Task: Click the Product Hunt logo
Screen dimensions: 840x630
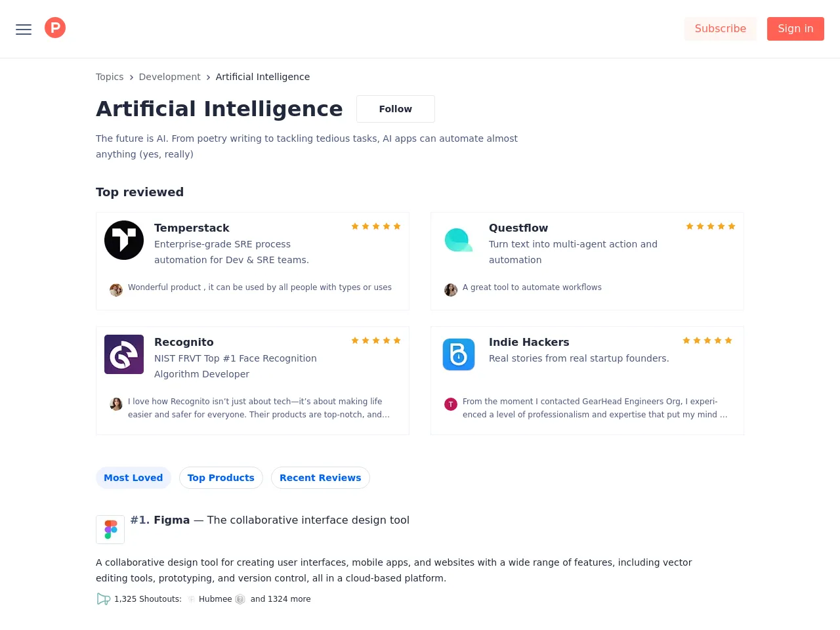Action: (x=55, y=28)
